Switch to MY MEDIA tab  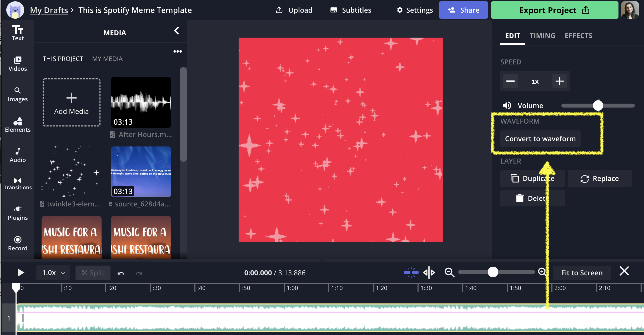pos(107,59)
